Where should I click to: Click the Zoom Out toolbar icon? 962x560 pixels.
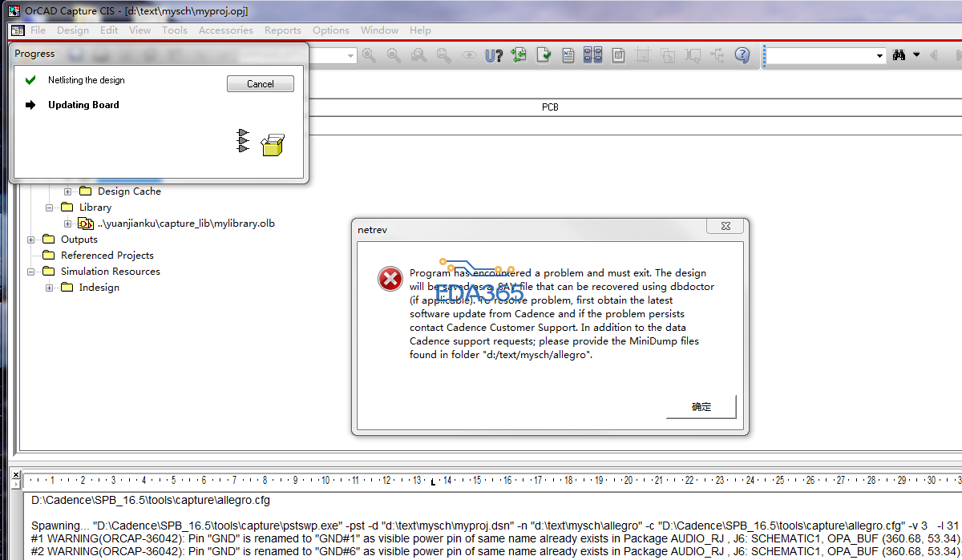394,55
